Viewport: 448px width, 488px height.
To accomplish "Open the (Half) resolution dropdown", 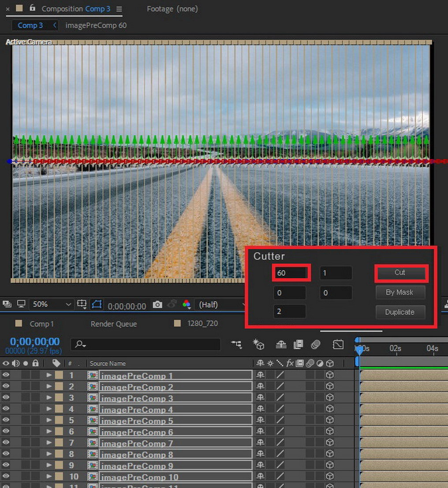I will (x=221, y=304).
